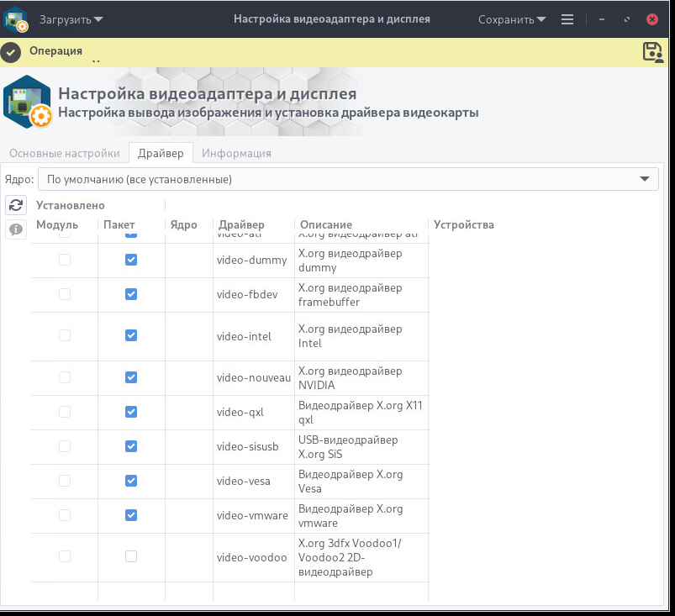Switch to the Информация tab
This screenshot has width=675, height=616.
[x=236, y=153]
